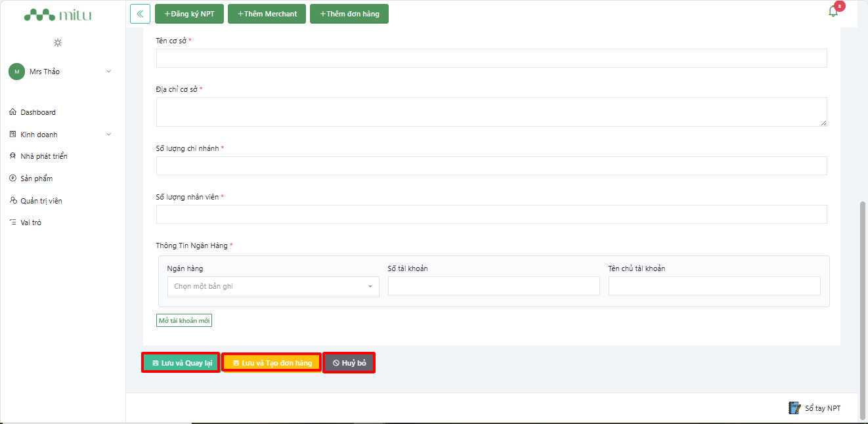Screen dimensions: 868x424
Task: Open Nhà phát triển sidebar item
Action: [x=43, y=156]
